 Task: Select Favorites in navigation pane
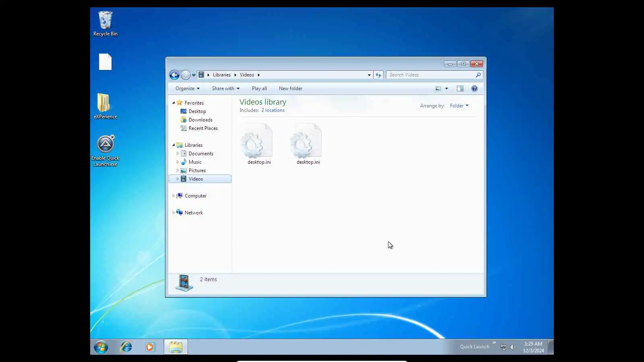tap(194, 103)
